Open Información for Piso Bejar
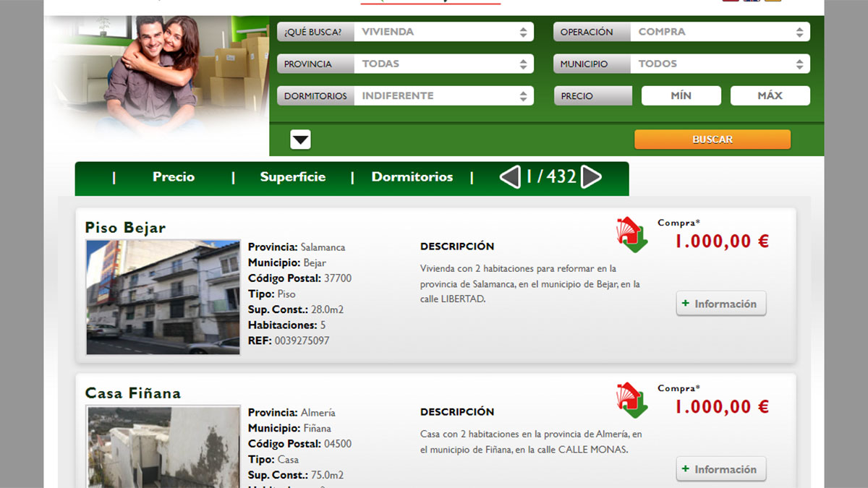The height and width of the screenshot is (488, 868). click(x=720, y=304)
